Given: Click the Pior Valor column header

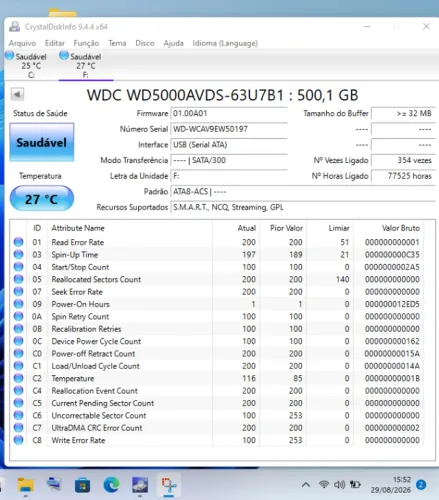Looking at the screenshot, I should point(286,228).
